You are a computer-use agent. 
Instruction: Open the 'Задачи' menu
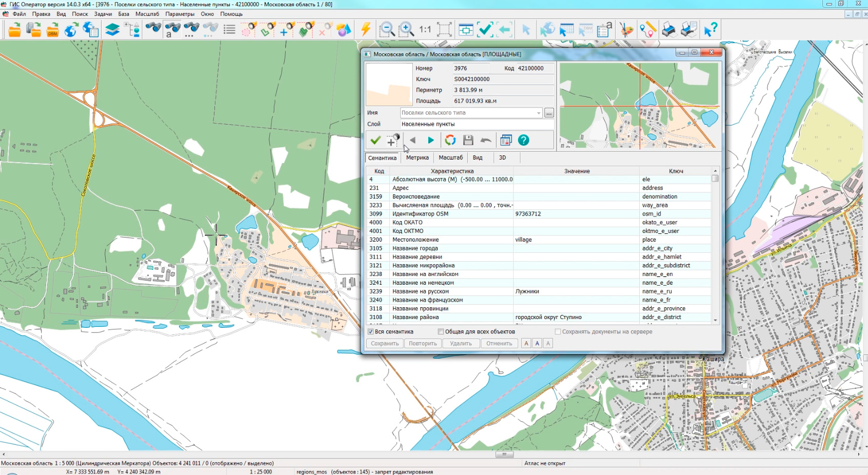(x=103, y=14)
